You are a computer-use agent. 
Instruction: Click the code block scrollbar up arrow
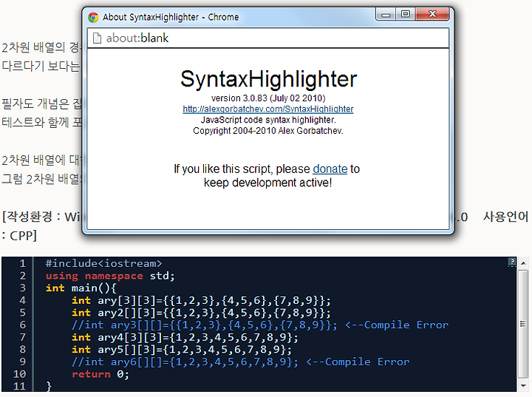[523, 263]
